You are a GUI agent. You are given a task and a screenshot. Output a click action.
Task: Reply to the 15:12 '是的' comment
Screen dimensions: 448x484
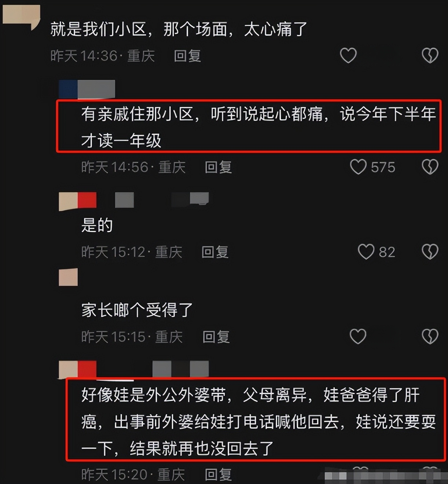[215, 252]
